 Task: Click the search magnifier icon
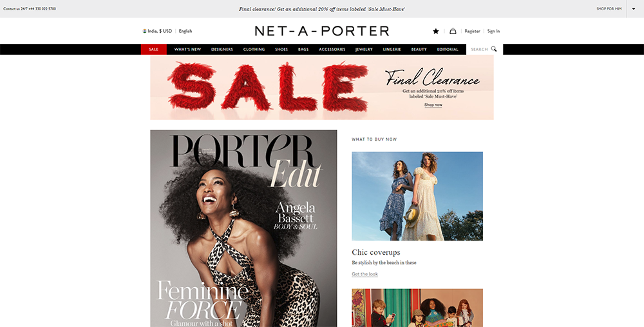pyautogui.click(x=494, y=49)
